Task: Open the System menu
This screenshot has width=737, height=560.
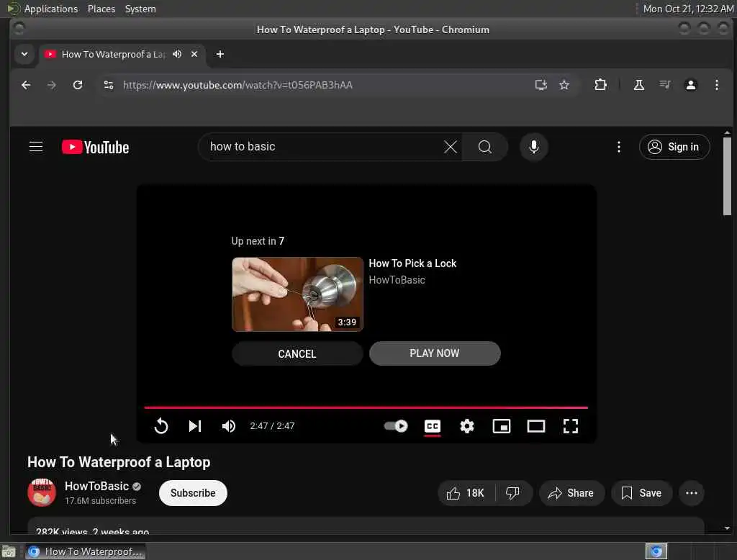Action: [x=140, y=9]
